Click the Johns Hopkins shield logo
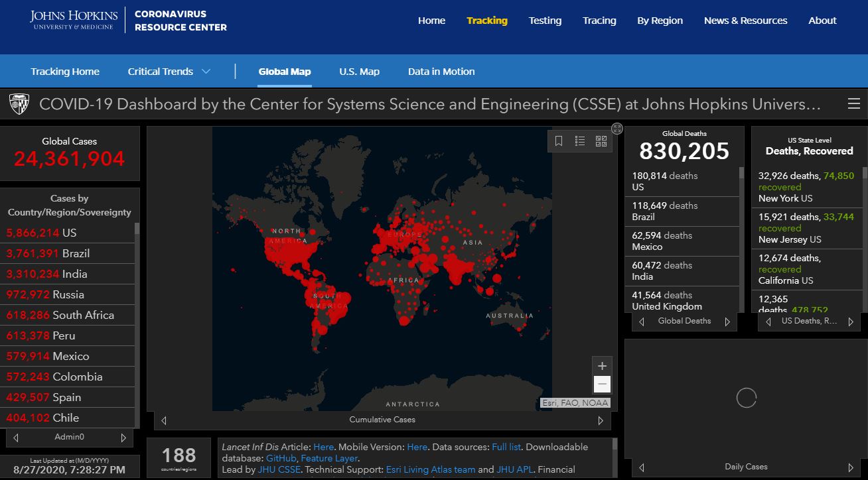 coord(19,104)
